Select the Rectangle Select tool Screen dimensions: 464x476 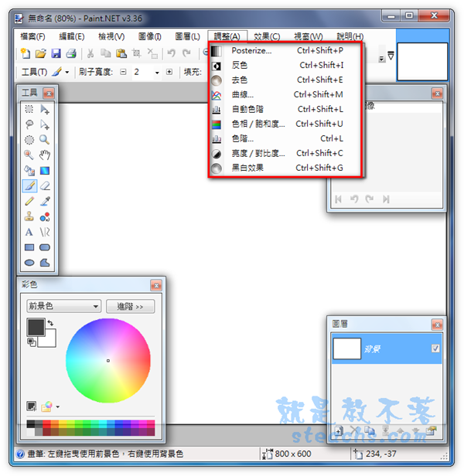pos(29,109)
